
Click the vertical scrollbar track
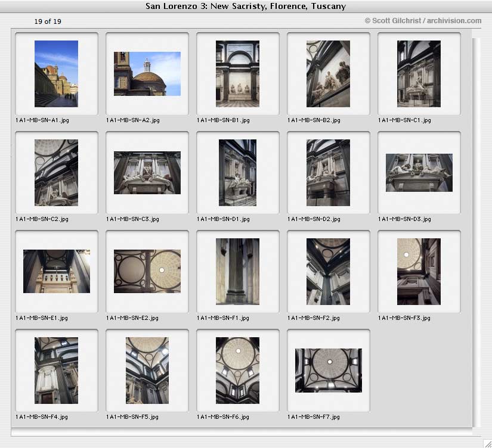click(476, 232)
